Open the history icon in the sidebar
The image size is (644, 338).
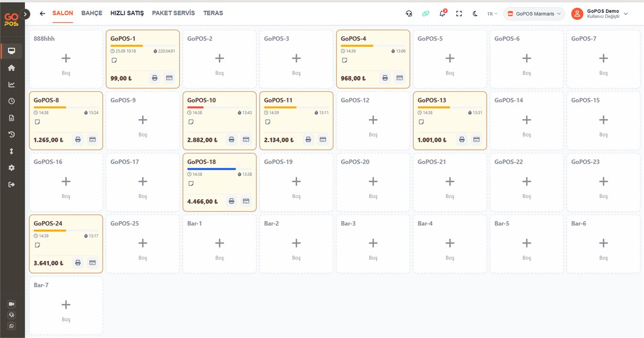[12, 134]
